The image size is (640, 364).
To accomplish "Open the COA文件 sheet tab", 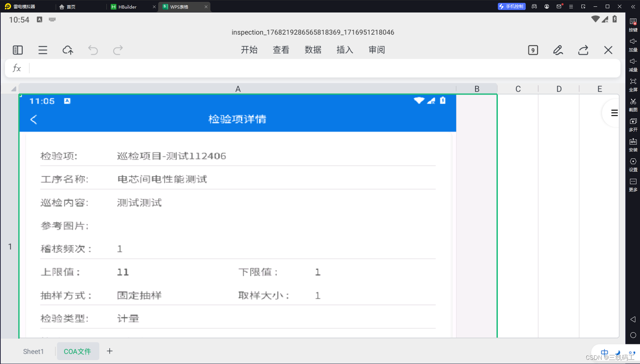I will click(x=78, y=351).
